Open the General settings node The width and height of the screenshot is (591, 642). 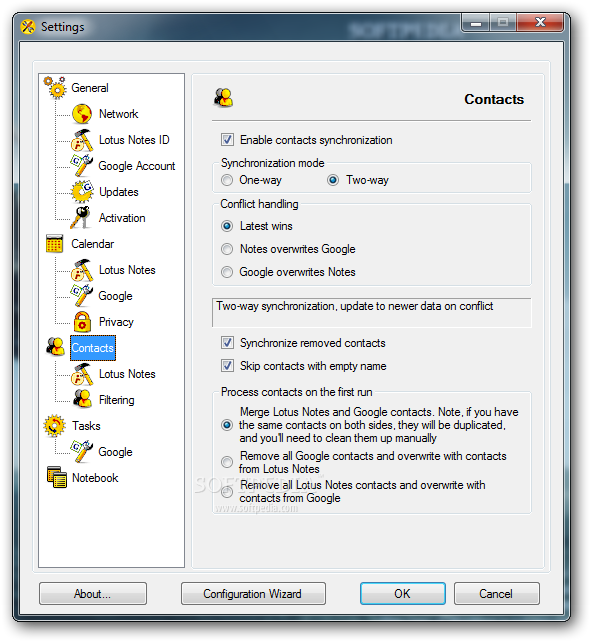(x=90, y=88)
